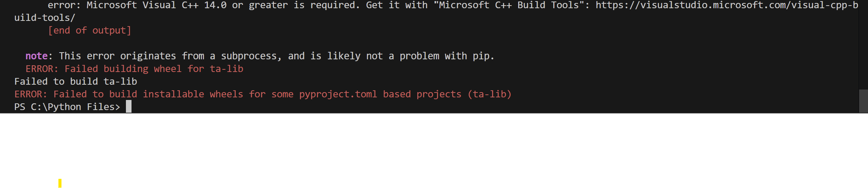Click the wrapped "uild-tools/" link continuation
868x188 pixels.
[45, 18]
